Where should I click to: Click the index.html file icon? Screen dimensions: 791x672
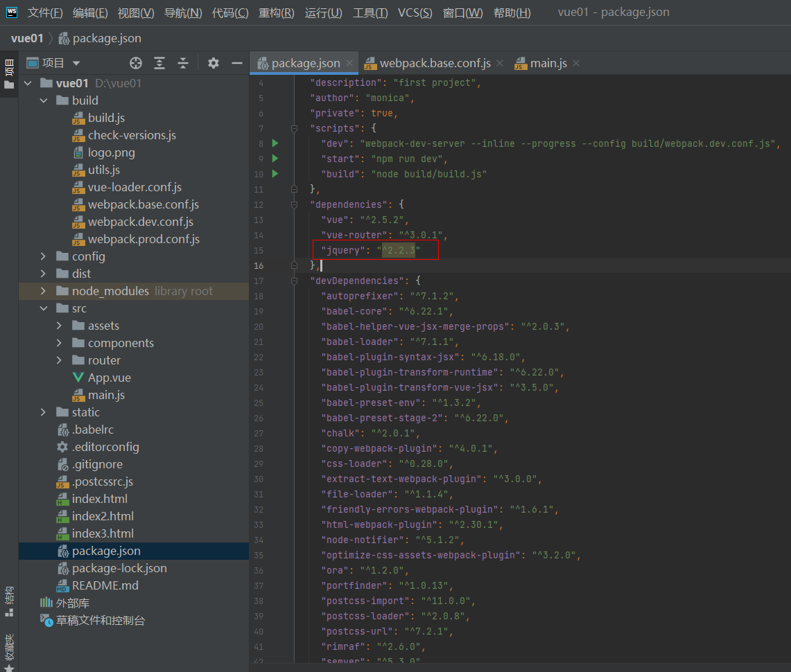click(62, 499)
